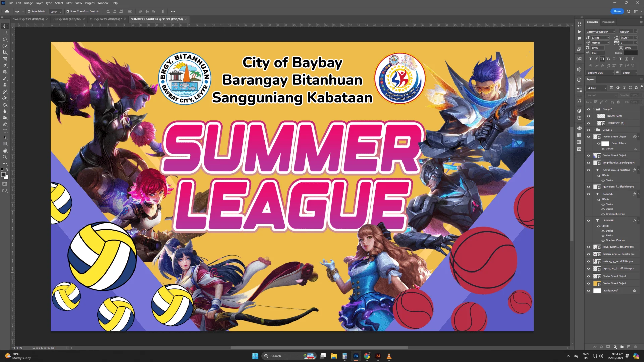Image resolution: width=644 pixels, height=362 pixels.
Task: Select the Rectangular Marquee tool
Action: tap(5, 33)
